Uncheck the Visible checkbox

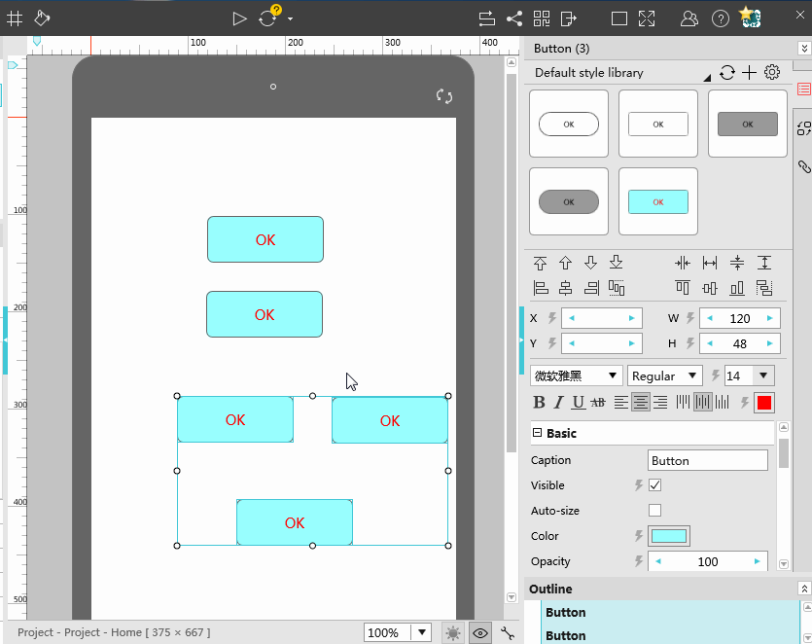pyautogui.click(x=654, y=484)
